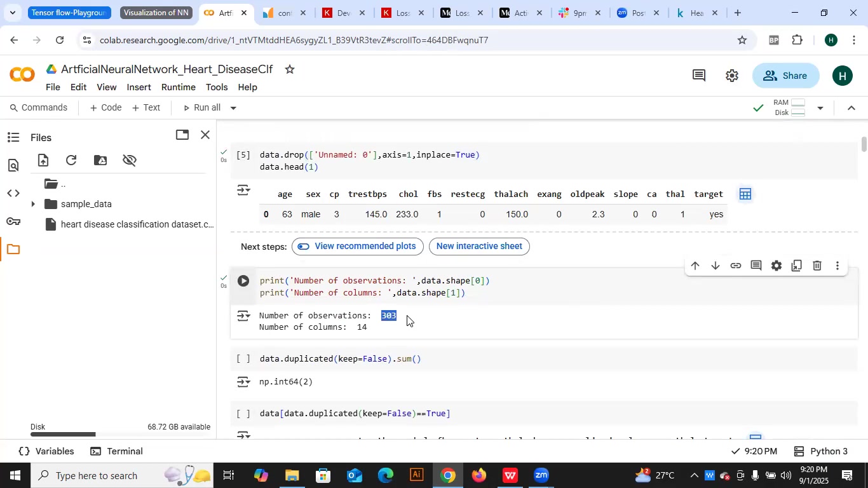The width and height of the screenshot is (868, 488).
Task: Click the RAM usage indicator bar
Action: pyautogui.click(x=799, y=102)
